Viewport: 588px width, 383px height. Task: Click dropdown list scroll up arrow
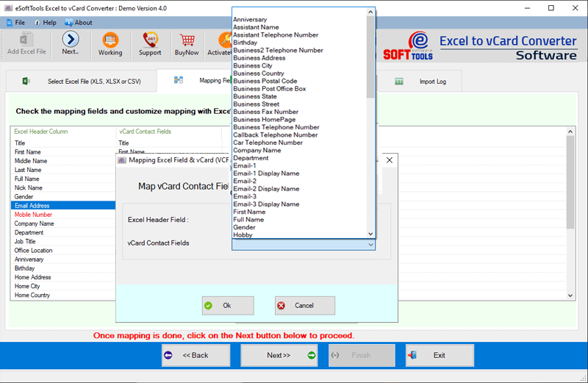tap(370, 12)
